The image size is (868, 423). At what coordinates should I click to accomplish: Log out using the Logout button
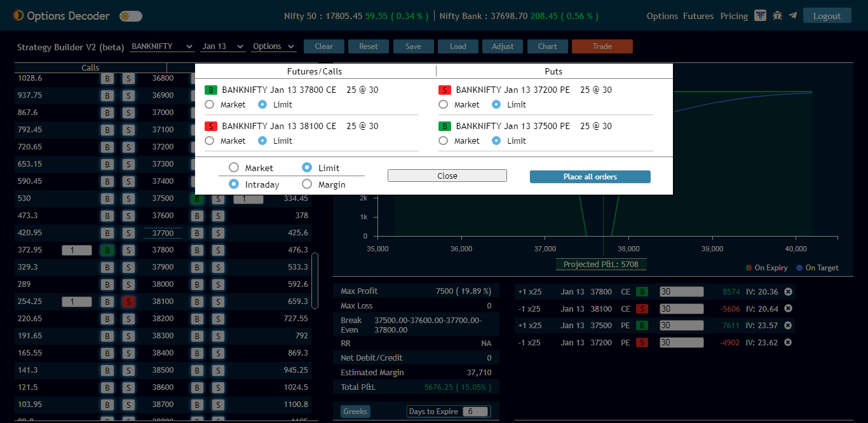(827, 16)
